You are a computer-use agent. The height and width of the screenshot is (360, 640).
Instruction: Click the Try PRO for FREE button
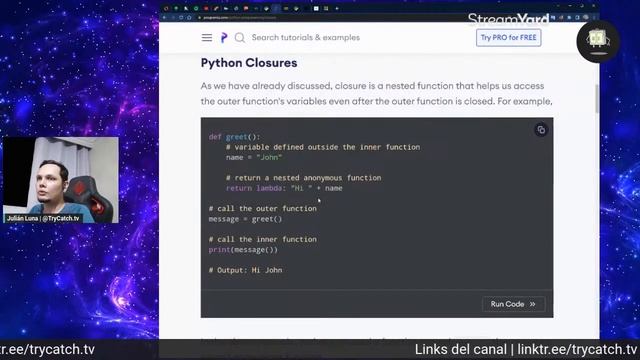509,38
